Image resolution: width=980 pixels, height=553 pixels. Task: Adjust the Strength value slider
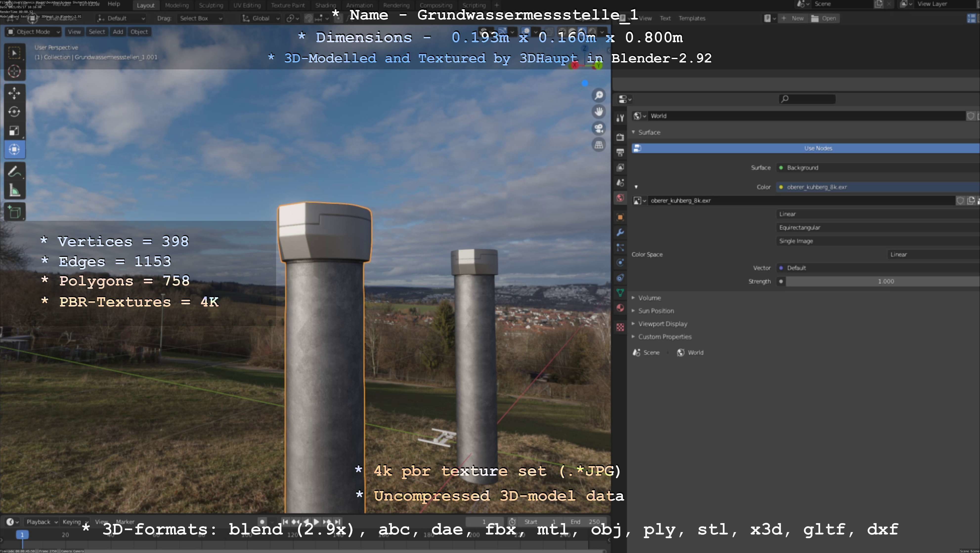coord(883,282)
